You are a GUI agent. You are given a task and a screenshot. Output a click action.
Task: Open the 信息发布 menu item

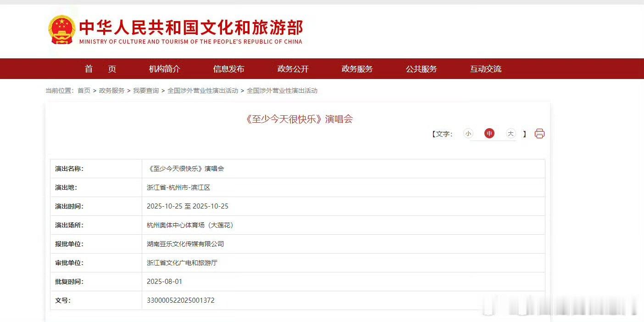coord(229,69)
